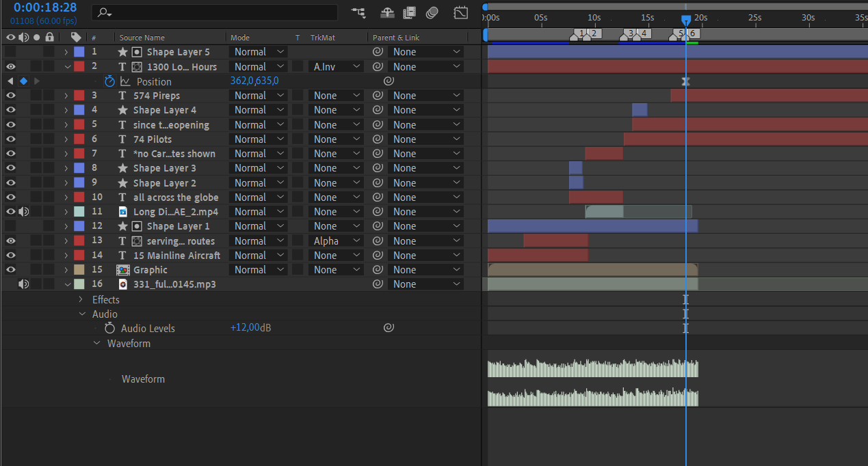Open the Graph Editor

(x=461, y=12)
